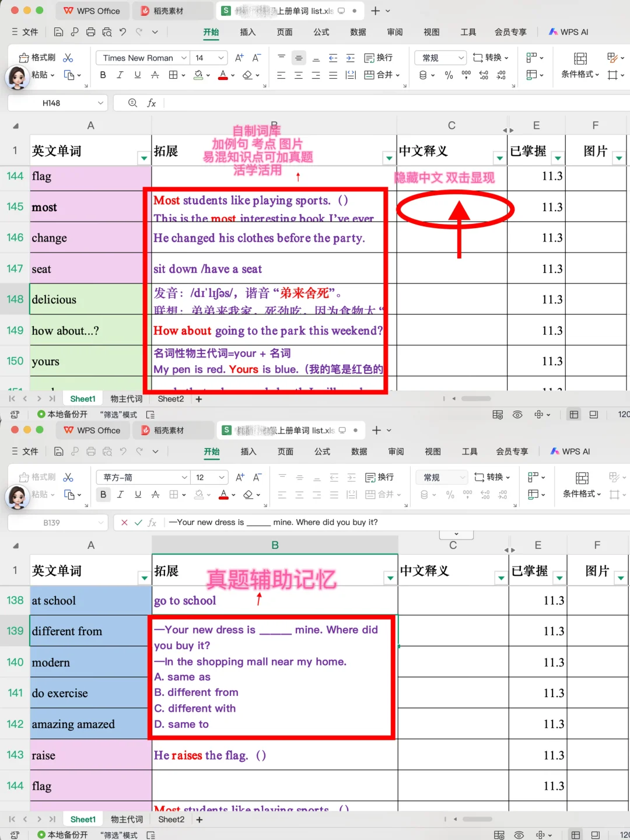Add a new worksheet with the plus button
The height and width of the screenshot is (840, 630).
[x=198, y=398]
